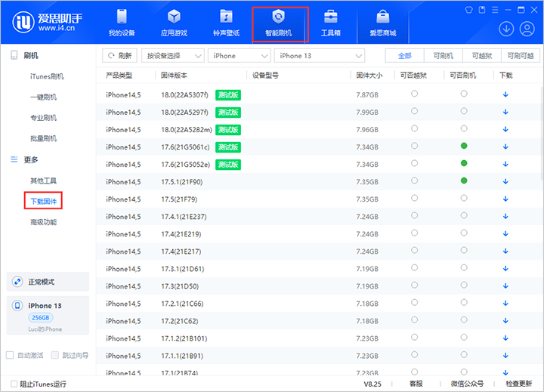
Task: Click flashable circle for 17.5(21F79)
Action: [464, 198]
